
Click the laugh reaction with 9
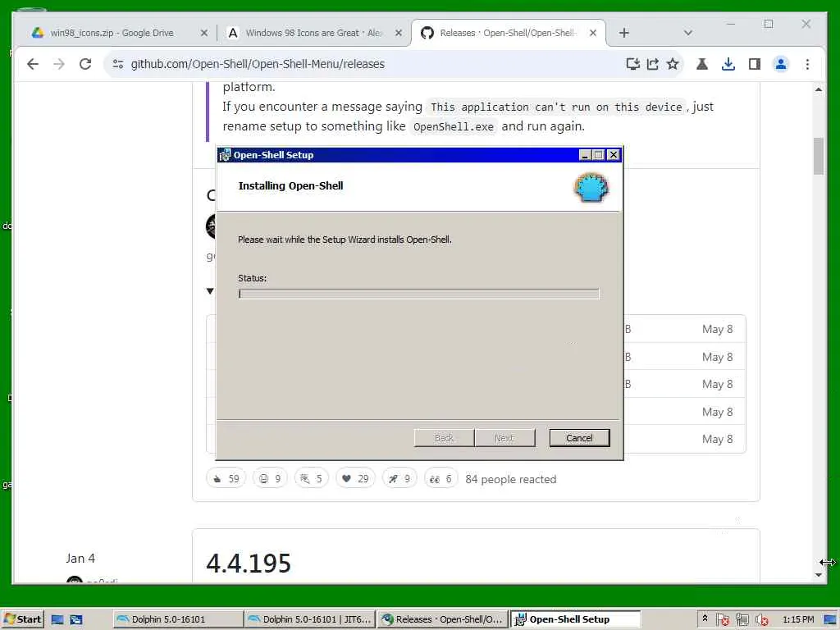270,478
